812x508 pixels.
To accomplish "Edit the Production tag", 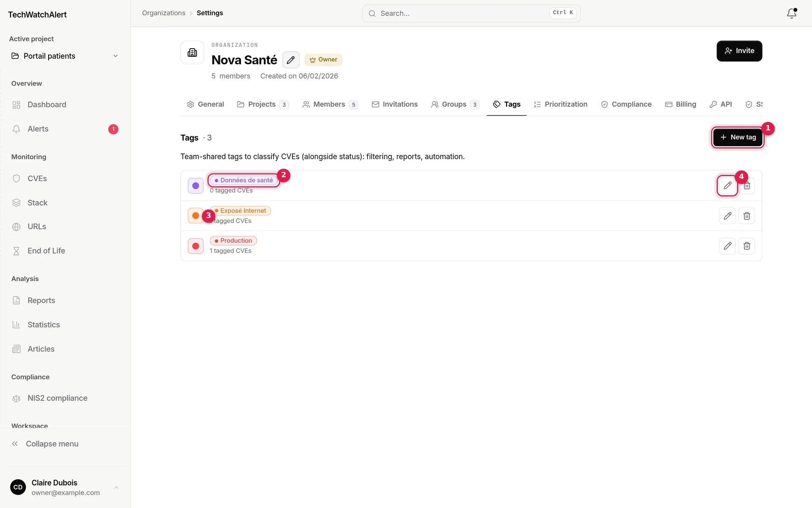I will coord(727,246).
